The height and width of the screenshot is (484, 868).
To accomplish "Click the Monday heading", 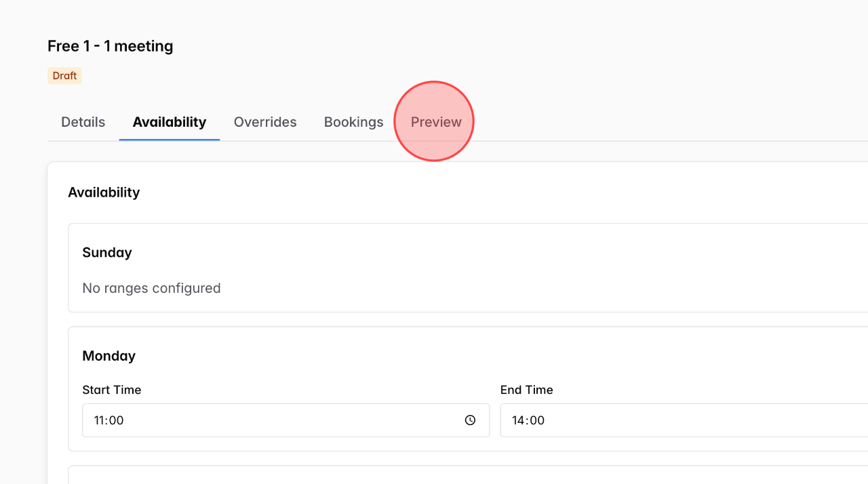I will coord(108,356).
